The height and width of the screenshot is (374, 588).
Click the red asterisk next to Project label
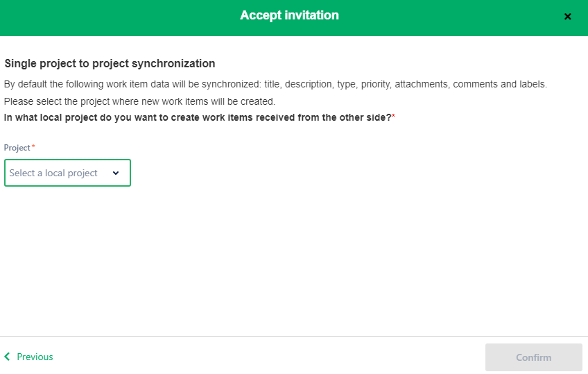click(x=33, y=147)
